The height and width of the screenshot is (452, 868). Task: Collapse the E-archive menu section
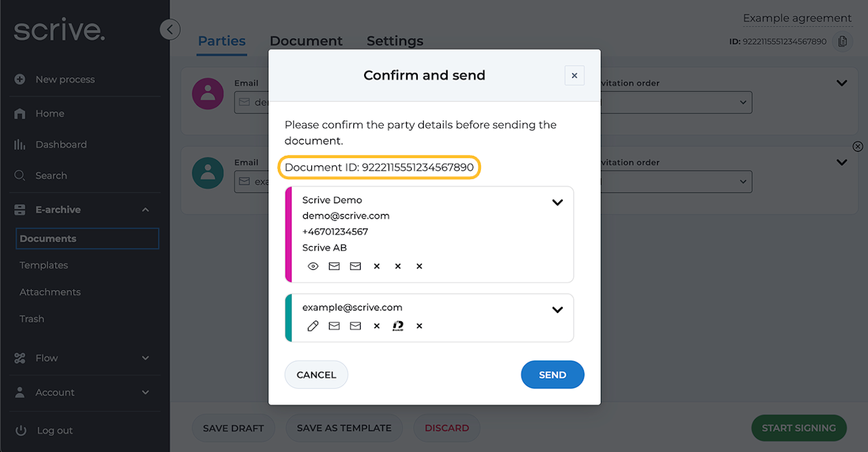[x=145, y=210]
